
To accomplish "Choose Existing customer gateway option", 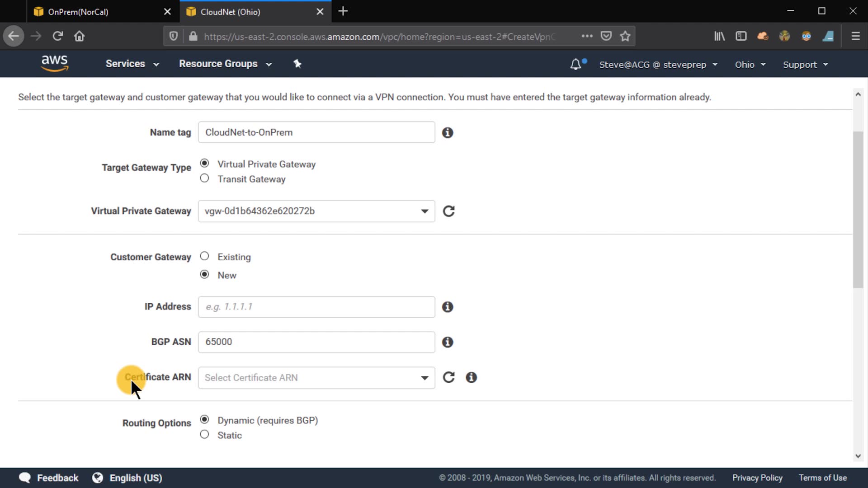I will 204,256.
